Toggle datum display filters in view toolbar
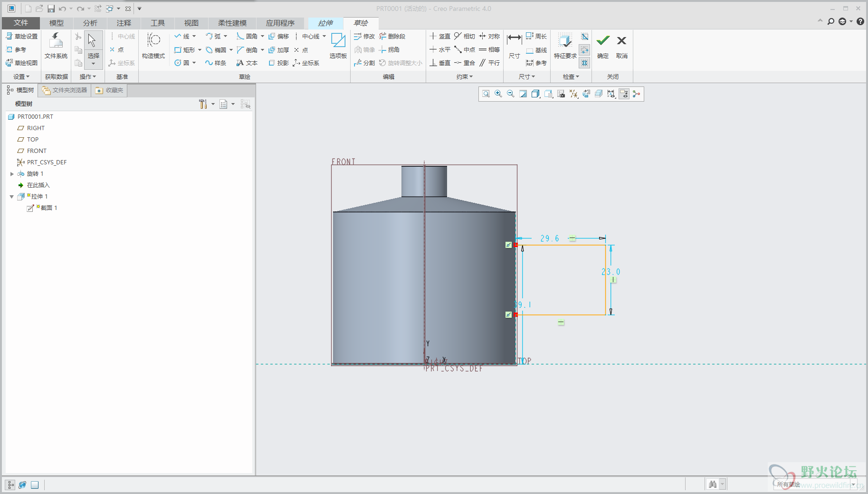The image size is (868, 494). (574, 94)
